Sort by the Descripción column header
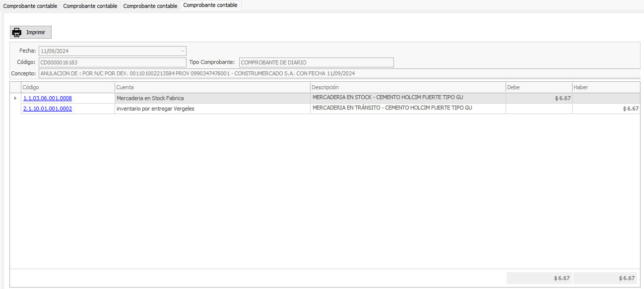This screenshot has width=644, height=289. point(407,87)
